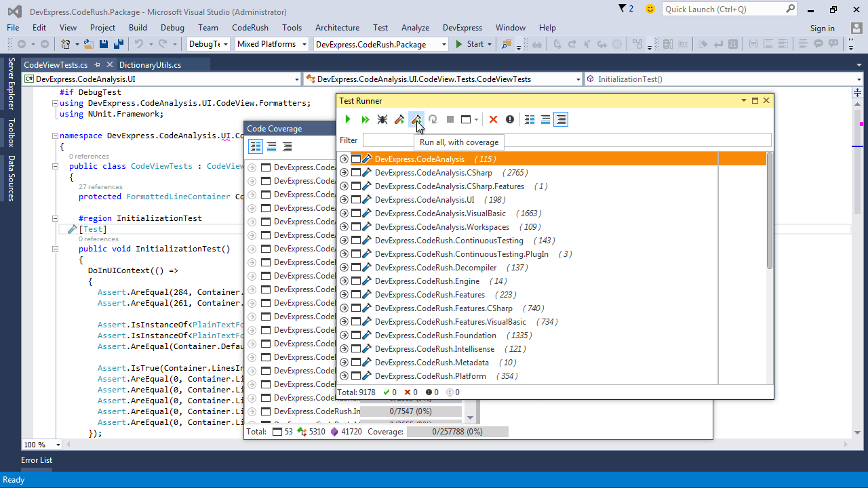Click the spider Debug tests icon
Image resolution: width=868 pixels, height=488 pixels.
coord(382,119)
